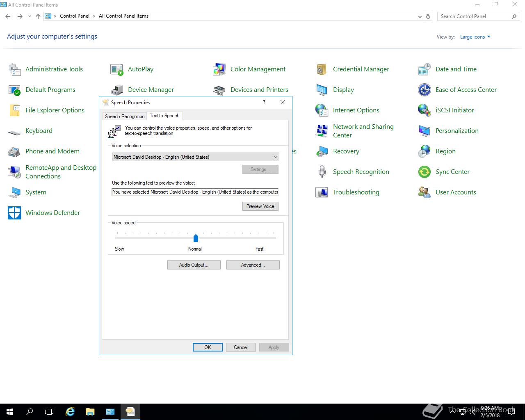
Task: Open the User Accounts icon
Action: click(x=425, y=192)
